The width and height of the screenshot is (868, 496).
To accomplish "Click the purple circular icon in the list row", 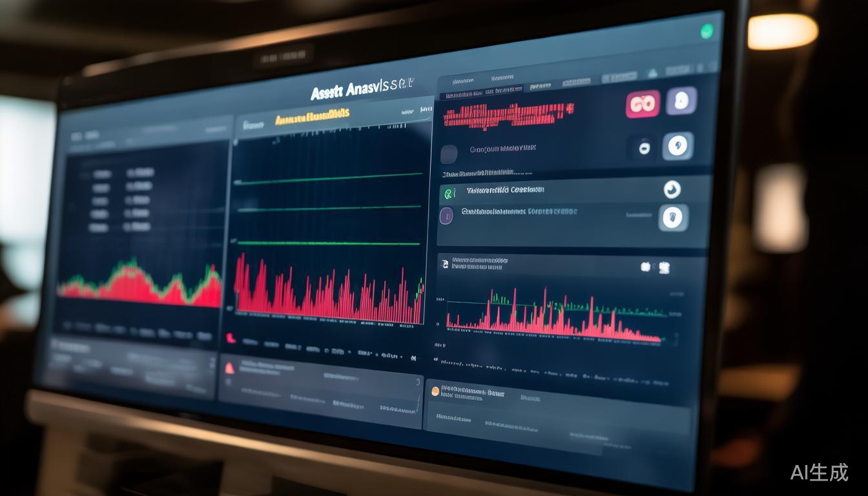I will pyautogui.click(x=446, y=216).
